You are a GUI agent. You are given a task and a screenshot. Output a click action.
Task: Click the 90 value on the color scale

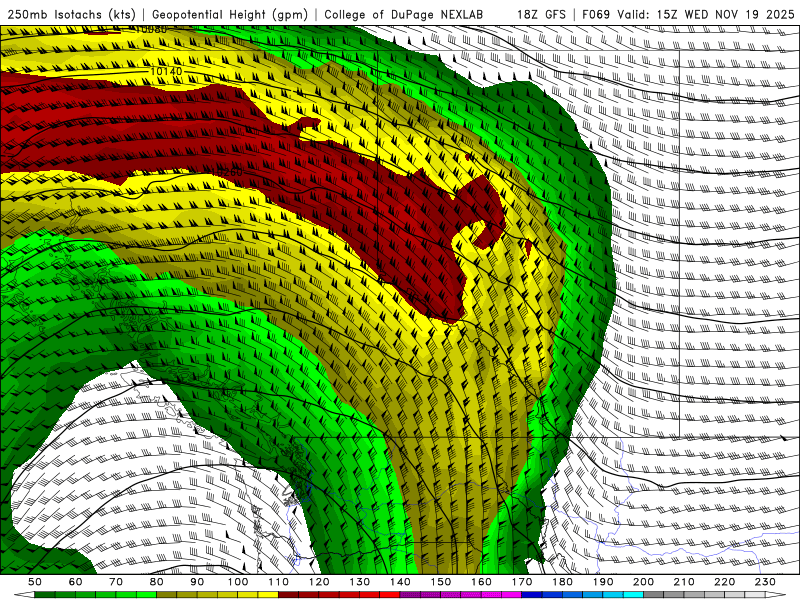197,582
